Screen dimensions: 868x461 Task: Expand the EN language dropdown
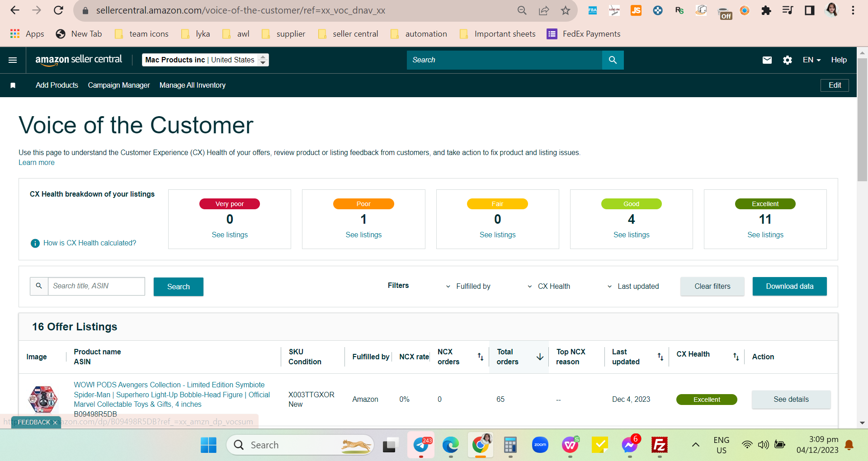click(811, 60)
